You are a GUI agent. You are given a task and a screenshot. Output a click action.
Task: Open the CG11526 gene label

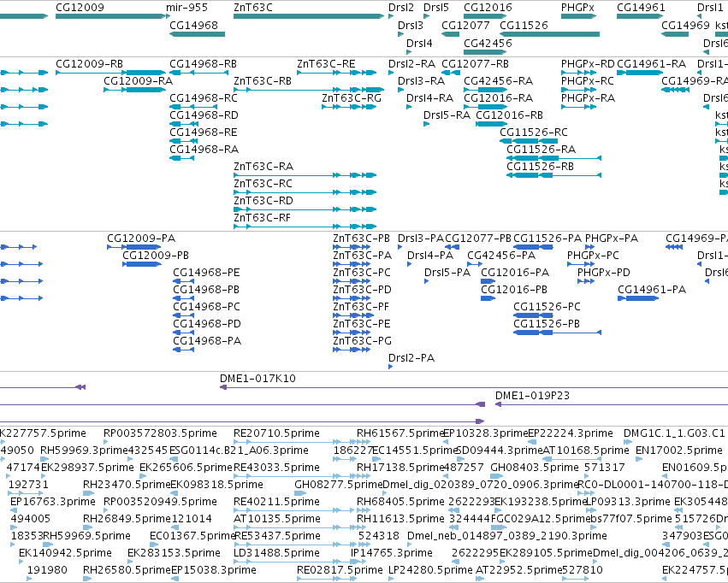tap(524, 25)
